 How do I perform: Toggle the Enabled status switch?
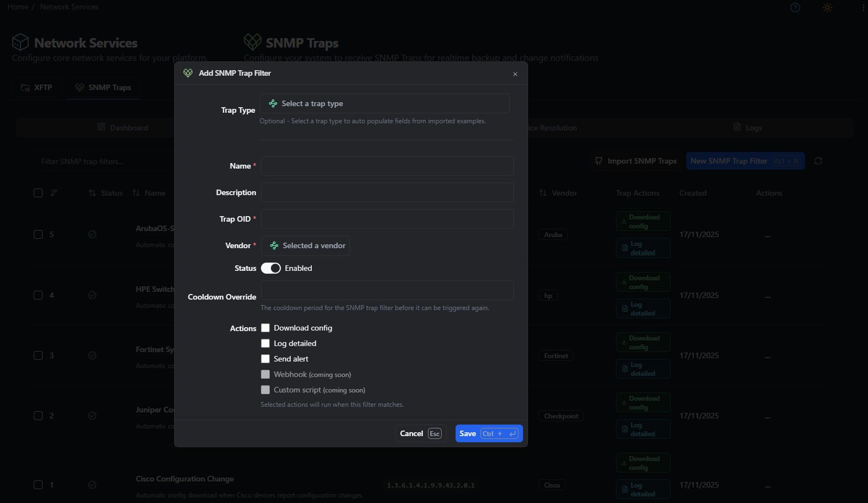271,268
